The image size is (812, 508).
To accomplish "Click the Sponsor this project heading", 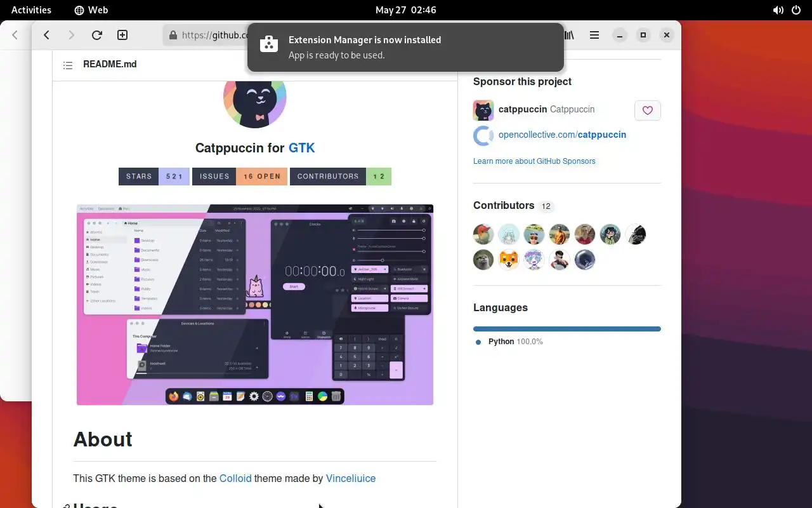I will pyautogui.click(x=522, y=81).
